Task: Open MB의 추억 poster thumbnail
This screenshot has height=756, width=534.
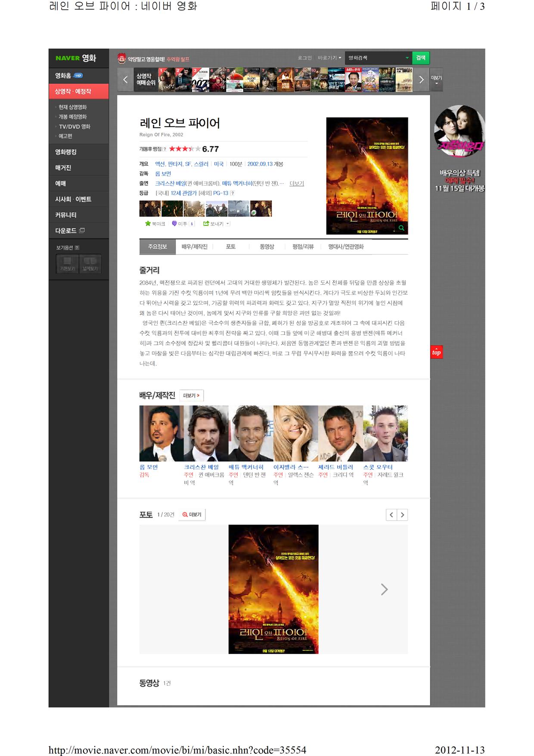Action: point(353,80)
